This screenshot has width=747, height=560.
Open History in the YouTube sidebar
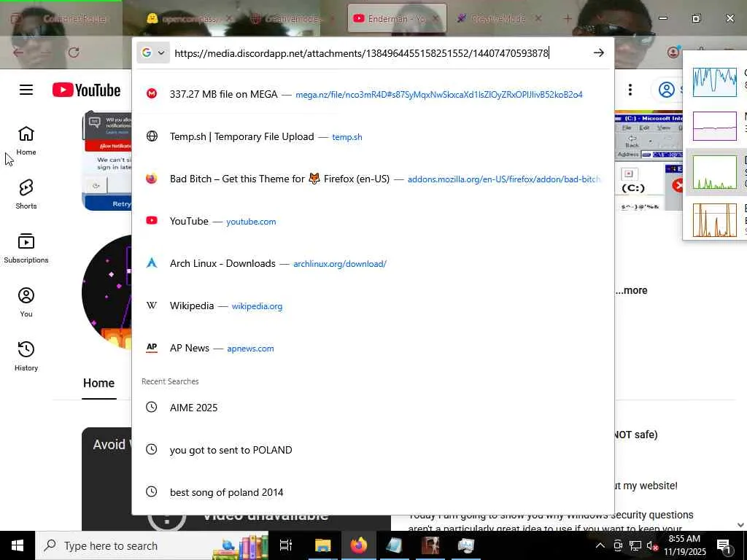(x=26, y=356)
